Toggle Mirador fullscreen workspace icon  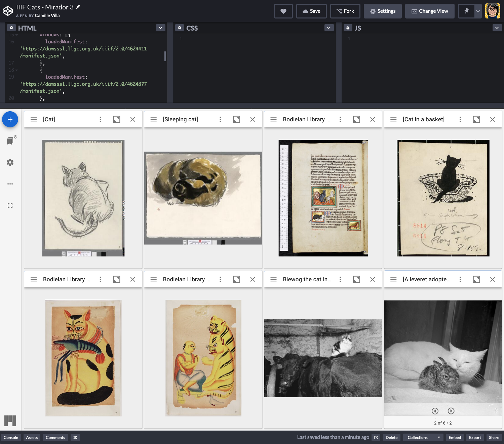tap(10, 205)
